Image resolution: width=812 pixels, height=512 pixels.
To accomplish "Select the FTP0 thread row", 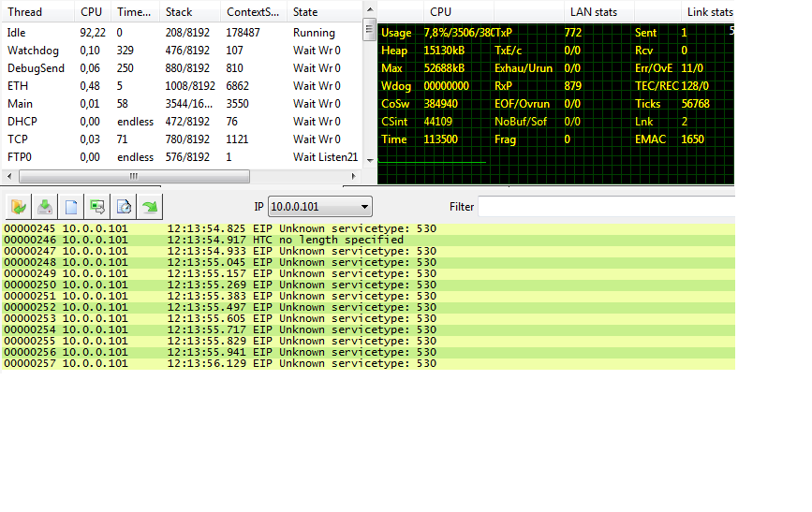I will coord(183,157).
